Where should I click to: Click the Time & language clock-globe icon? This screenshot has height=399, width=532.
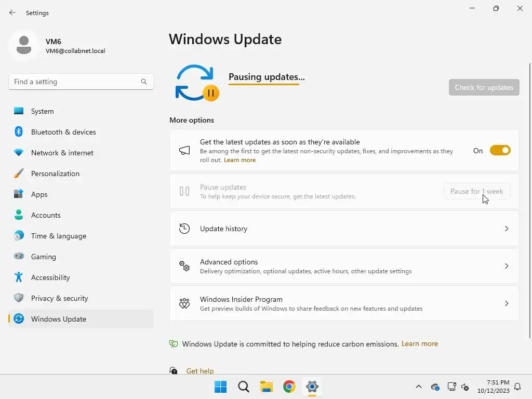coord(19,235)
